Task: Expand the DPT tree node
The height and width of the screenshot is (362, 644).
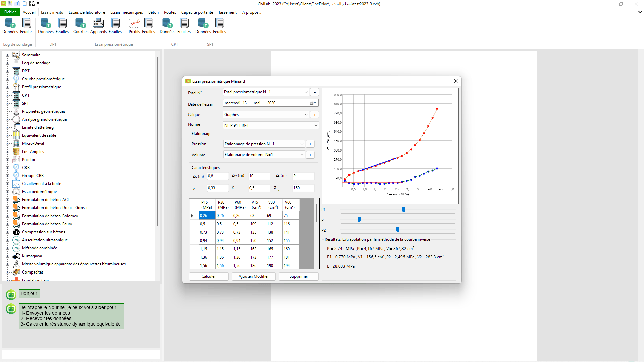Action: (7, 71)
